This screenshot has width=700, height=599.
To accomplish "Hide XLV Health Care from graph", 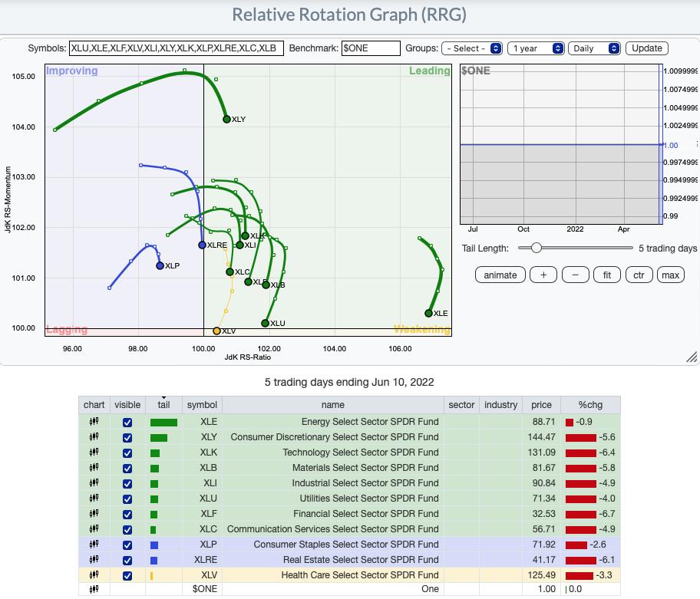I will (127, 575).
